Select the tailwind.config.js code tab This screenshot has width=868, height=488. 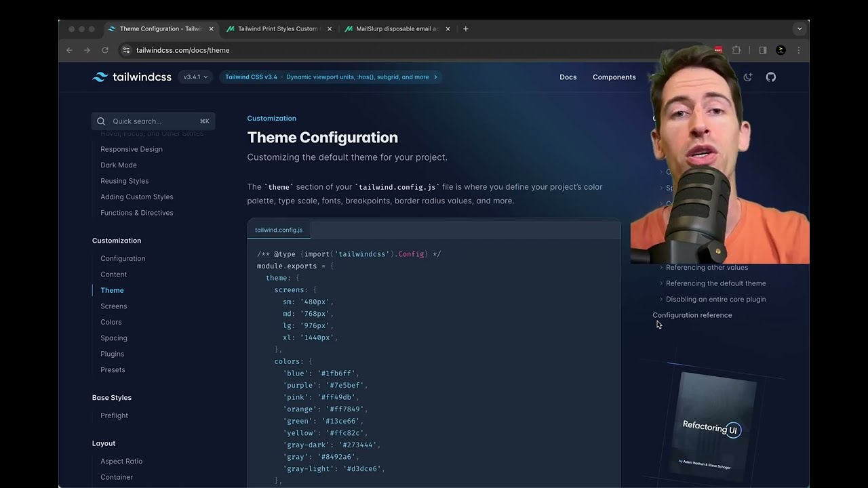(x=279, y=230)
